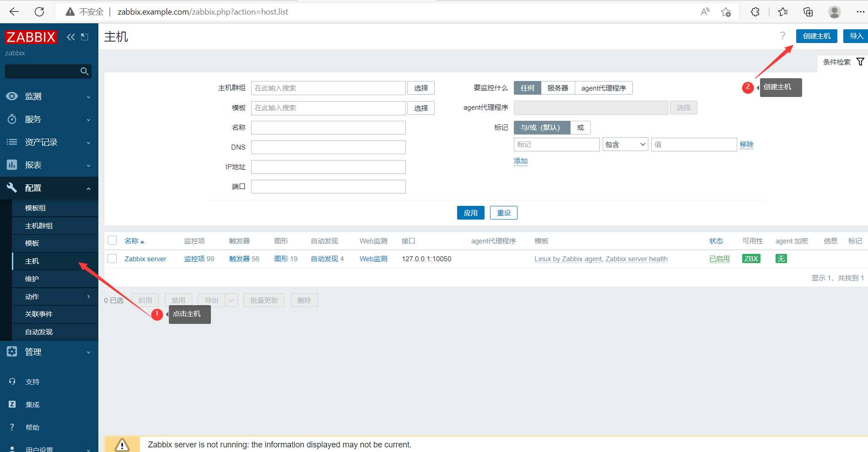Open 监控项 link for Zabbix server

(194, 259)
